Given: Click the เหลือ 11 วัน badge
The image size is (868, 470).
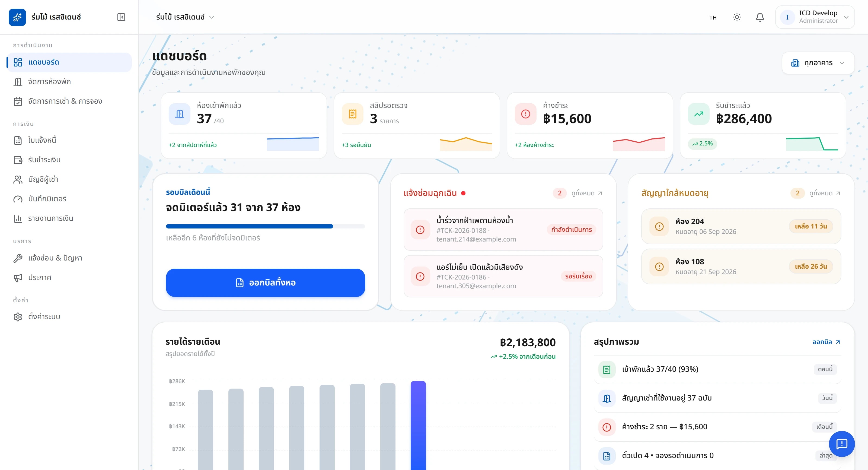Looking at the screenshot, I should 810,226.
